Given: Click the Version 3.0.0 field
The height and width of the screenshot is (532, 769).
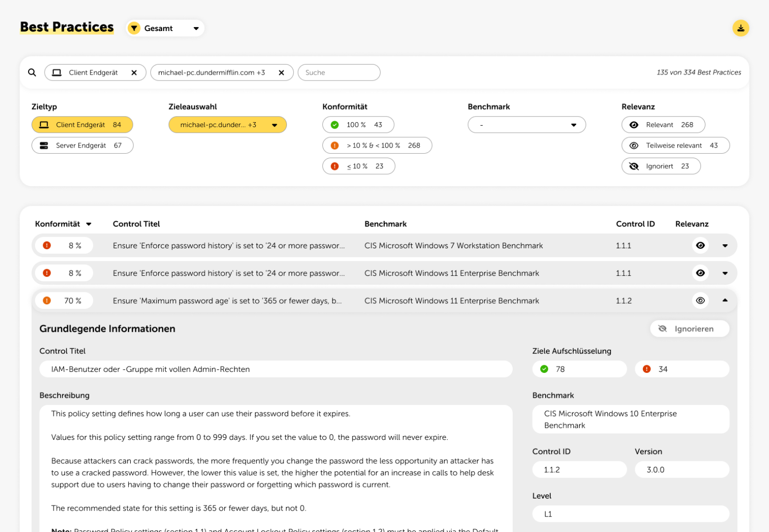Looking at the screenshot, I should [682, 469].
